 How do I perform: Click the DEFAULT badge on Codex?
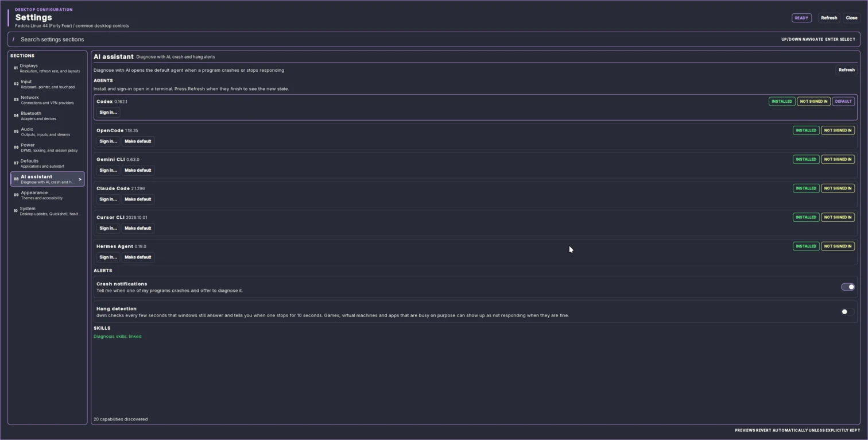[843, 102]
